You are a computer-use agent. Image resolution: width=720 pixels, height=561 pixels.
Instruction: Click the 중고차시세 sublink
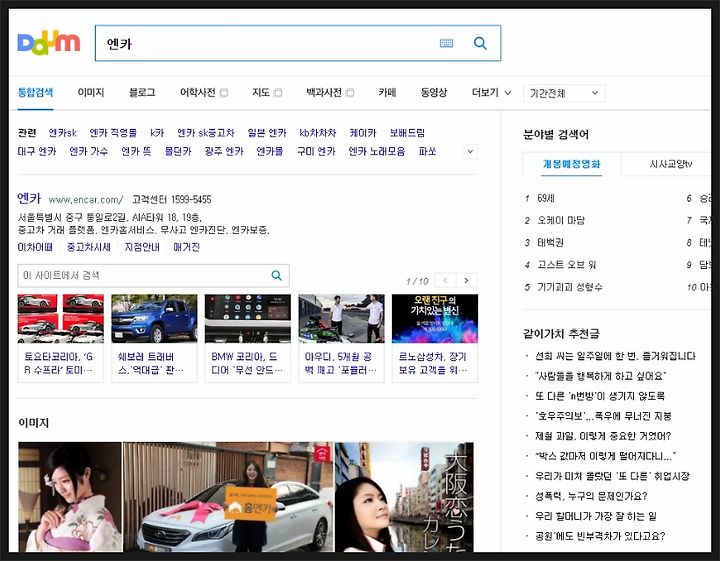(89, 247)
